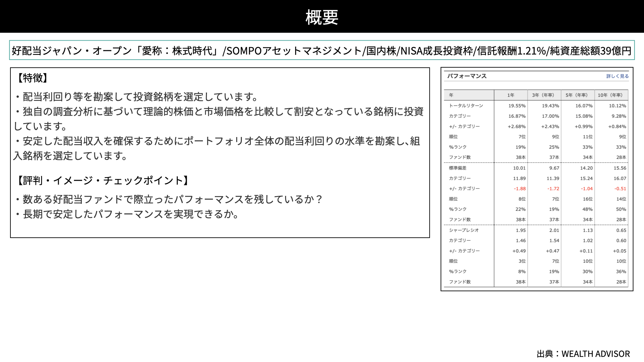Screen dimensions: 644x362
Task: Click the 出典：WEALTH ADVISOR source note
Action: [x=583, y=354]
